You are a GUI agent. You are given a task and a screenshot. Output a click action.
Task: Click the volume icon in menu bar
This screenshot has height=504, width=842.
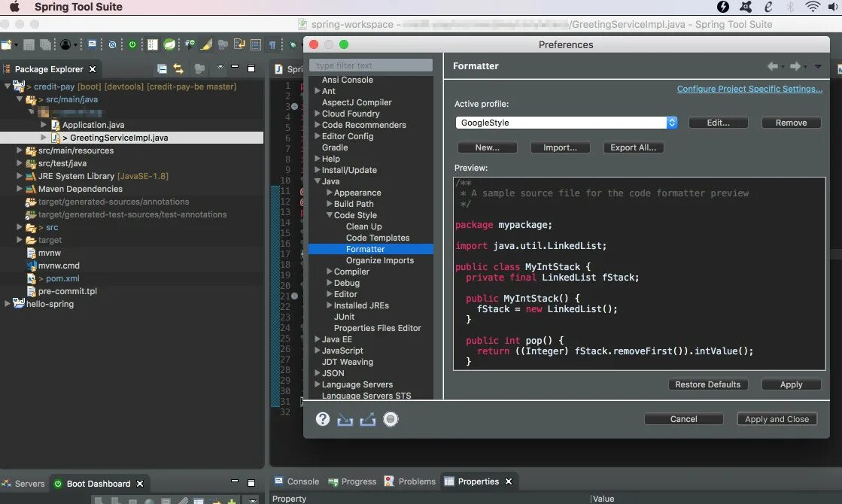834,7
